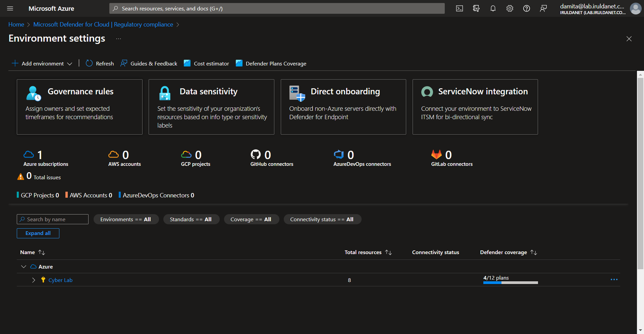Image resolution: width=644 pixels, height=334 pixels.
Task: Click the GCP projects cloud icon
Action: [x=186, y=154]
